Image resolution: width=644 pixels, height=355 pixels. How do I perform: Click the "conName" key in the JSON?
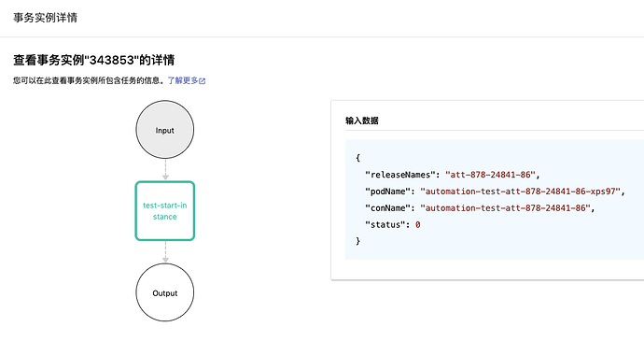tap(387, 208)
